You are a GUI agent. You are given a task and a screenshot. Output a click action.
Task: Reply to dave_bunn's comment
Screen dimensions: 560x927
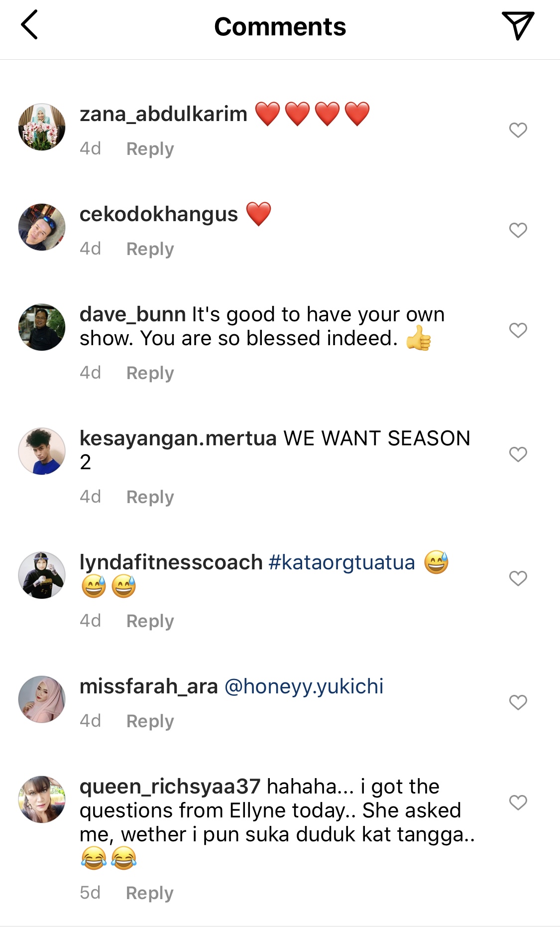[x=150, y=373]
